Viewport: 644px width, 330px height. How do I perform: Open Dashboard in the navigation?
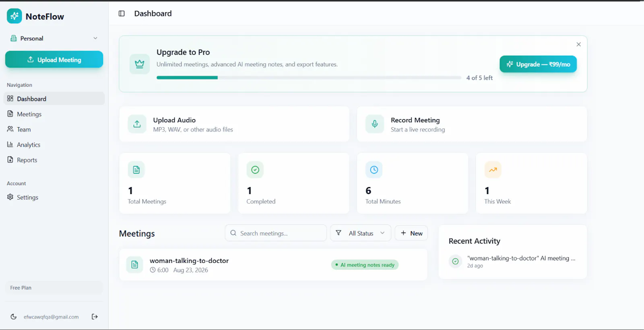pyautogui.click(x=54, y=99)
